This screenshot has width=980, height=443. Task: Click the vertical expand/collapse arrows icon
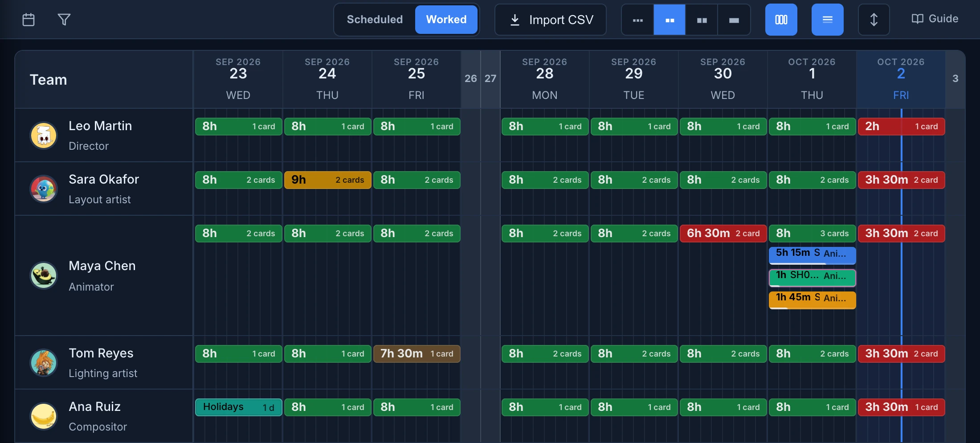(x=874, y=20)
